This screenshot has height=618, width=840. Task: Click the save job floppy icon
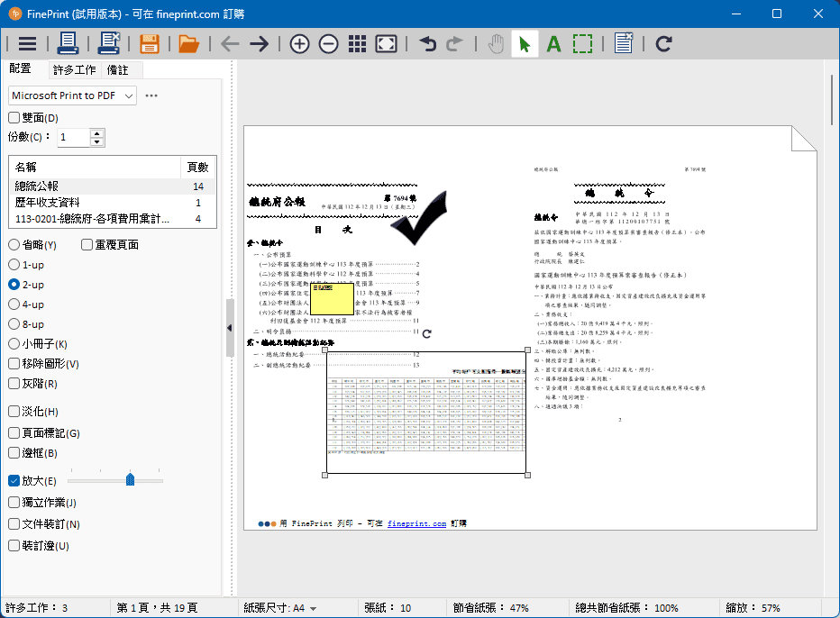(150, 43)
